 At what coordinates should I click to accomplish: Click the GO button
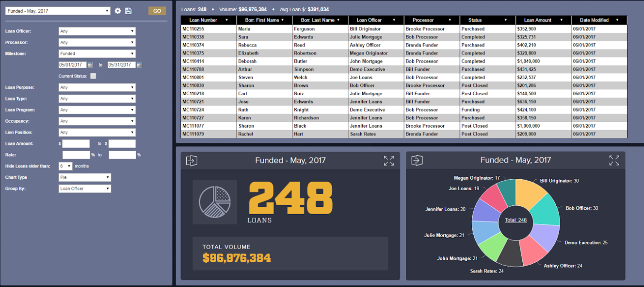point(157,11)
